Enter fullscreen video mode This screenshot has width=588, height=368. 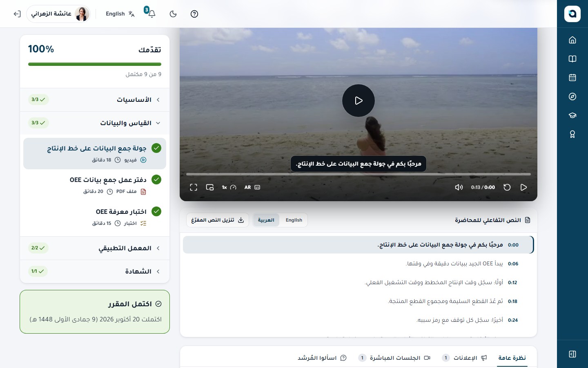(x=194, y=187)
